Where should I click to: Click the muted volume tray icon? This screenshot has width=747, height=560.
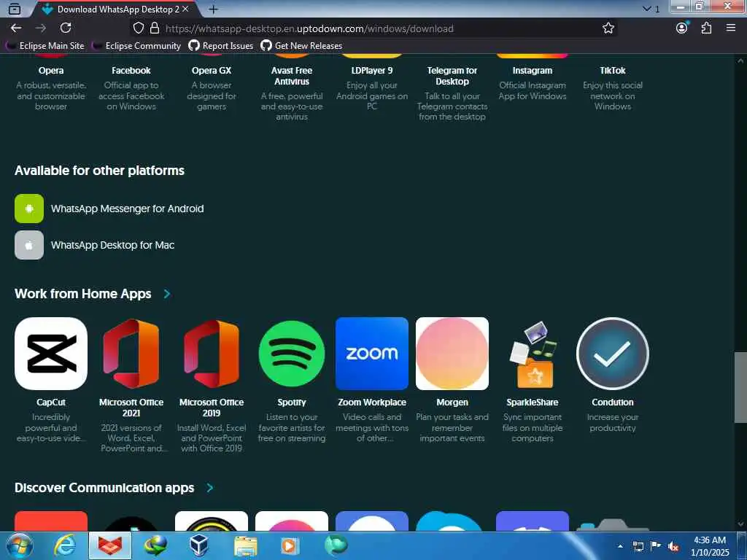pyautogui.click(x=673, y=546)
